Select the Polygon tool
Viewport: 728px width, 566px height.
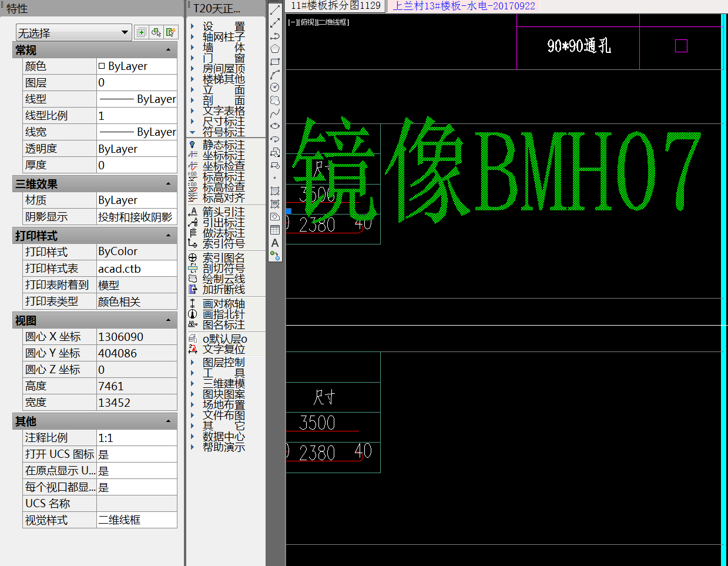(275, 49)
